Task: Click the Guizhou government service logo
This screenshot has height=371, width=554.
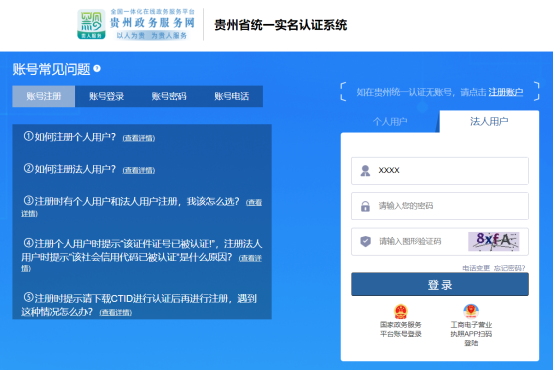Action: click(x=91, y=24)
